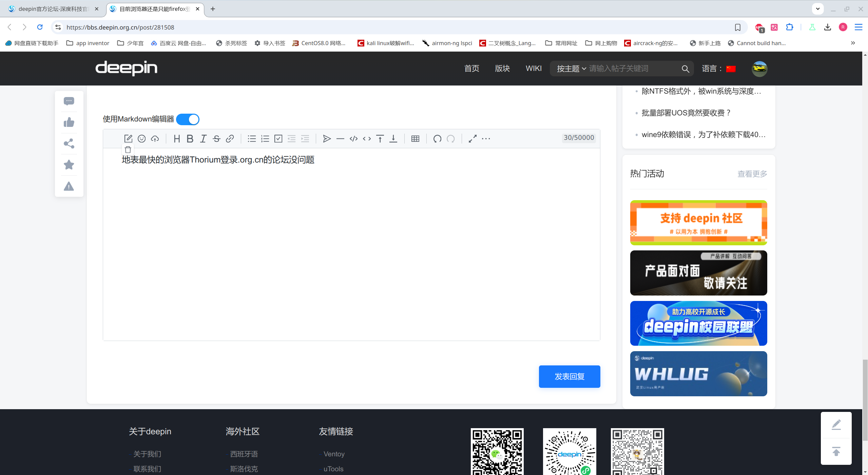Screen dimensions: 868x475
Task: Click 查看更多 in hot activities
Action: 752,174
